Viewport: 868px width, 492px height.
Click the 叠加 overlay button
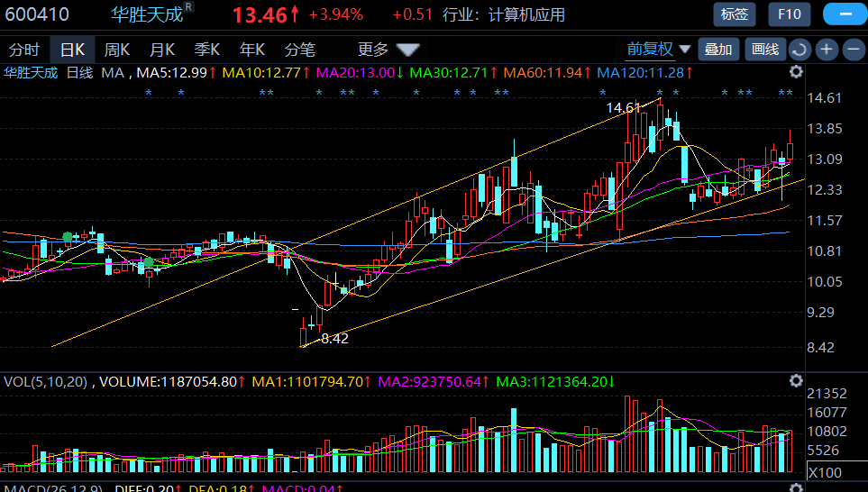[718, 50]
